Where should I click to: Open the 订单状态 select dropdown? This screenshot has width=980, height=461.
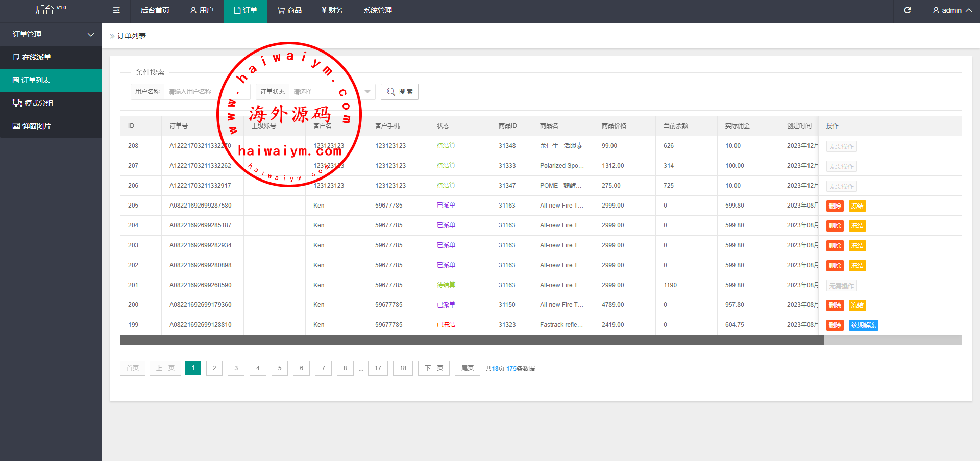click(x=332, y=92)
